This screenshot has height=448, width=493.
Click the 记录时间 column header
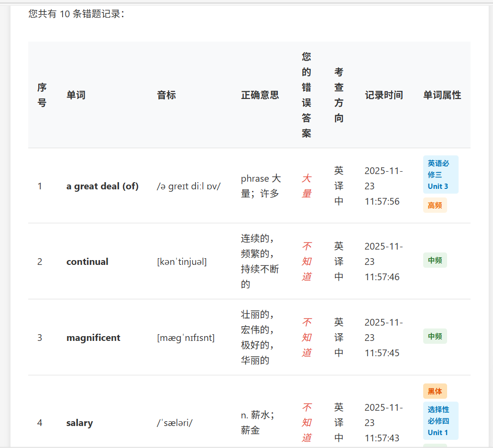(x=384, y=95)
